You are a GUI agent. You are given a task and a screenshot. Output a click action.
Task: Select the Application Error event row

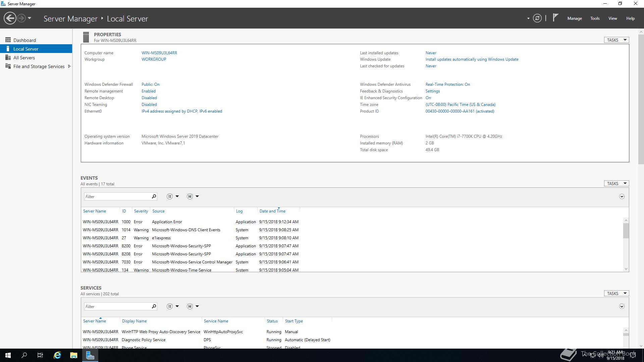(x=191, y=222)
